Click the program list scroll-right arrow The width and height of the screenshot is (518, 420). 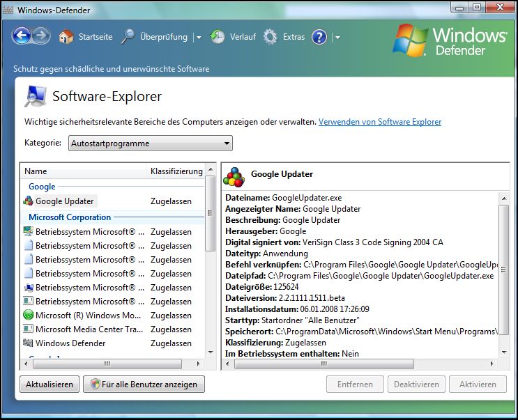(198, 364)
